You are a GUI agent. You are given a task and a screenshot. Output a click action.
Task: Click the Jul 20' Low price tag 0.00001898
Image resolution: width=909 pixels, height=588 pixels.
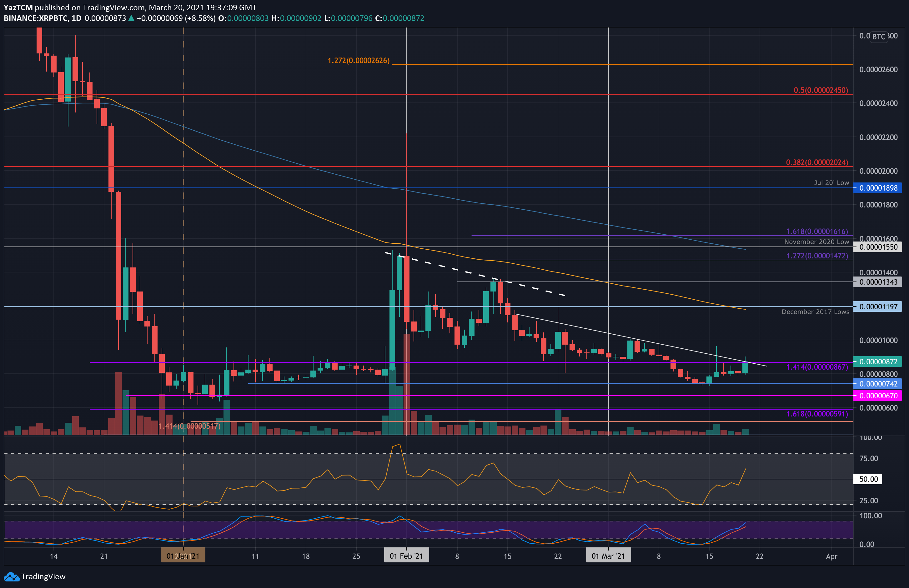(878, 188)
